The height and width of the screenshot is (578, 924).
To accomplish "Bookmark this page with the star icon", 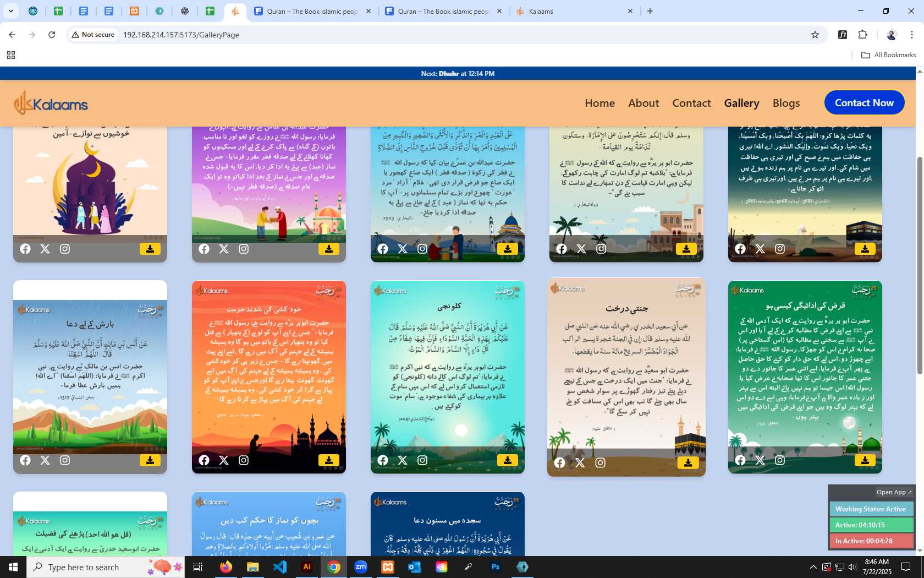I will pos(815,35).
